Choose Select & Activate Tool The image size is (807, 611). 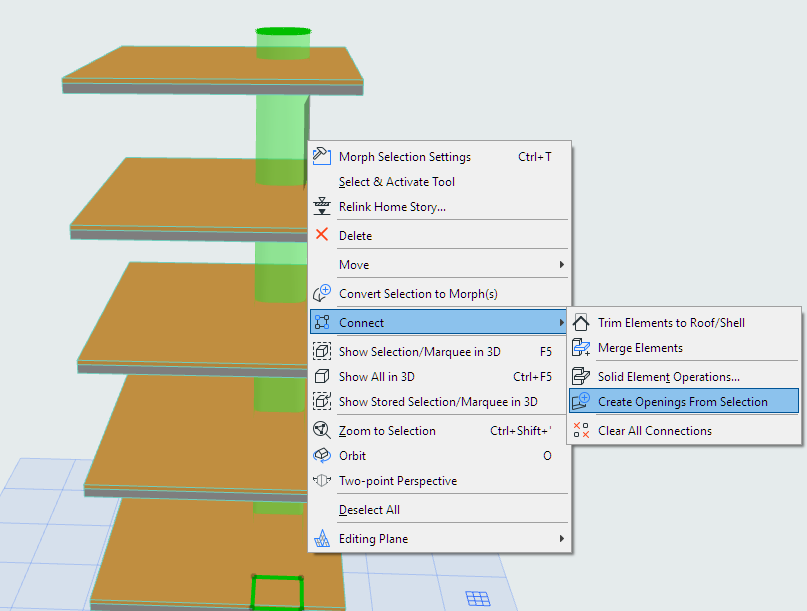[x=440, y=182]
